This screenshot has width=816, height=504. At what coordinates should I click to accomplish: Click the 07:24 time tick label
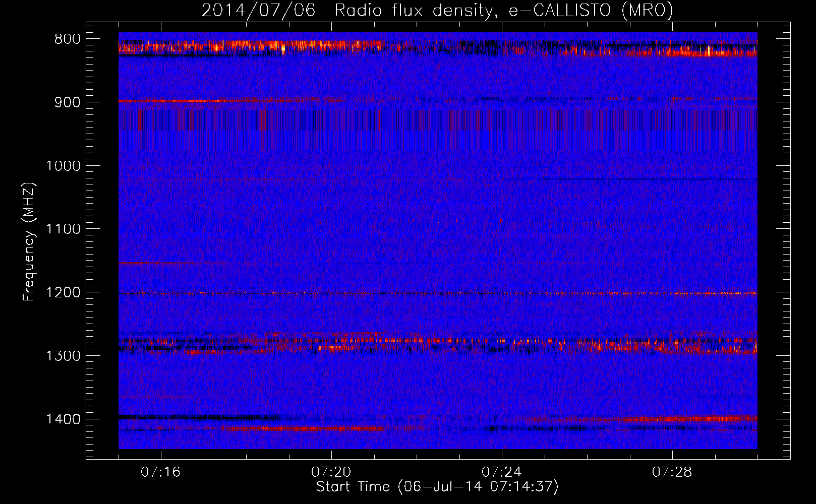point(502,472)
